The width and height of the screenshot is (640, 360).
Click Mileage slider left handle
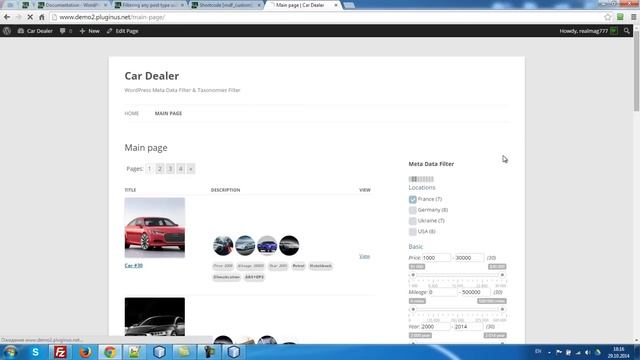[413, 309]
